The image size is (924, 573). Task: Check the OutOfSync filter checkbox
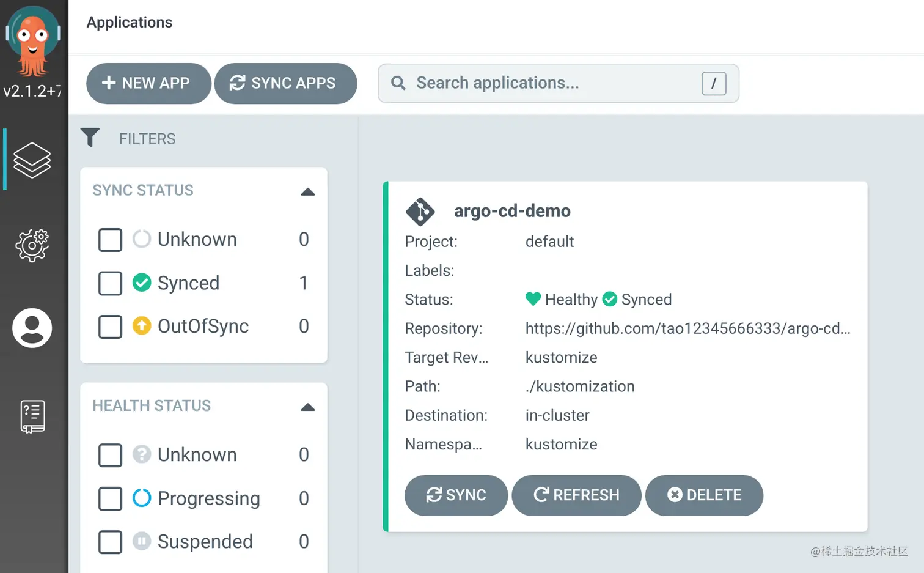click(111, 327)
